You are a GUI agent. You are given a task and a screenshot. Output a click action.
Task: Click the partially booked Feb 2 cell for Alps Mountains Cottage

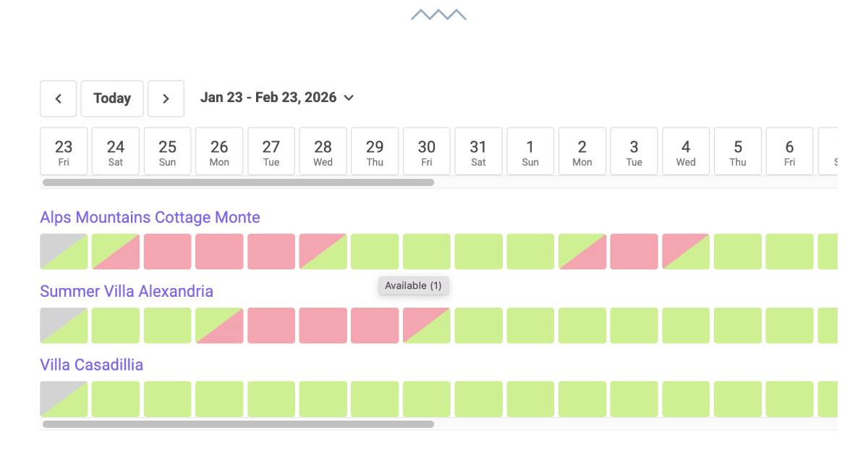[582, 251]
